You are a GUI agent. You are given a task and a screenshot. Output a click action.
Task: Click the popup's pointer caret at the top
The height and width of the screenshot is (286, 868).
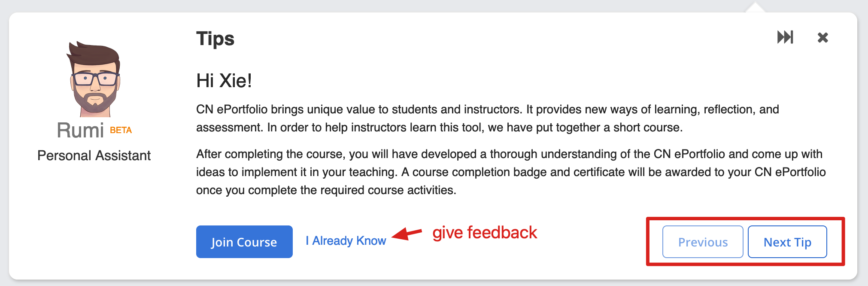pyautogui.click(x=755, y=7)
